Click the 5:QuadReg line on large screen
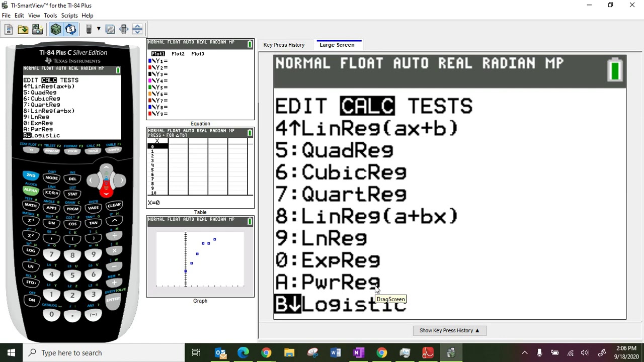Viewport: 644px width, 362px height. (x=334, y=150)
